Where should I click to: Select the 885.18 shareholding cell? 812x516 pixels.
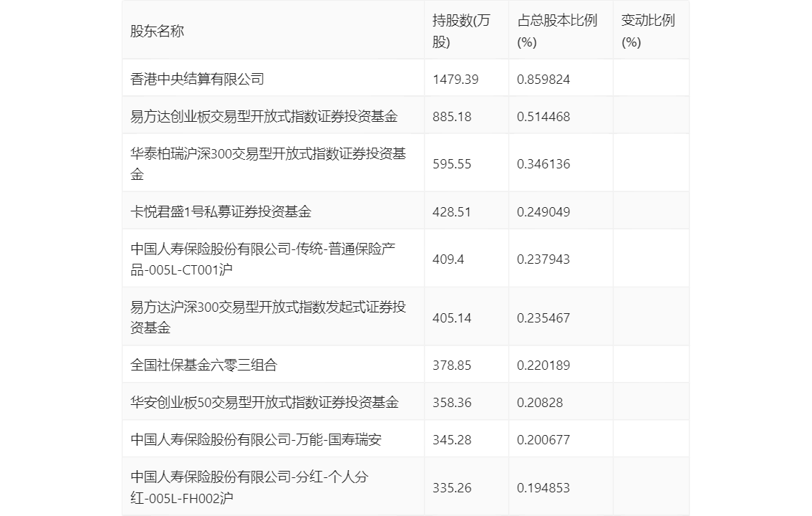452,116
